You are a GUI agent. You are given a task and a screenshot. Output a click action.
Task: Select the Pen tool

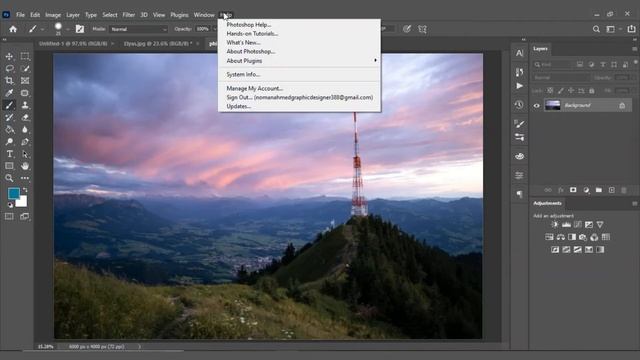[25, 142]
